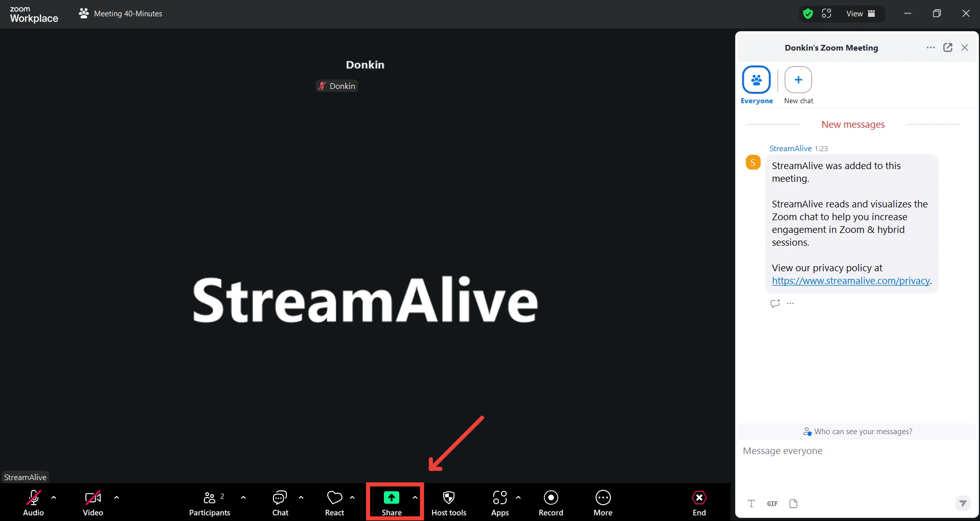The height and width of the screenshot is (521, 980).
Task: Expand the audio options arrow
Action: [54, 497]
